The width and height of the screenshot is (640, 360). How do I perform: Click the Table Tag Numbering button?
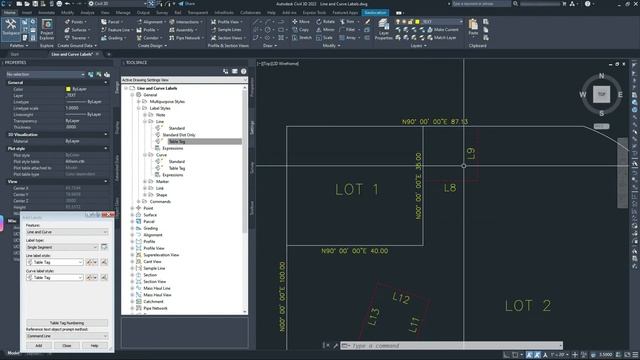tap(67, 323)
